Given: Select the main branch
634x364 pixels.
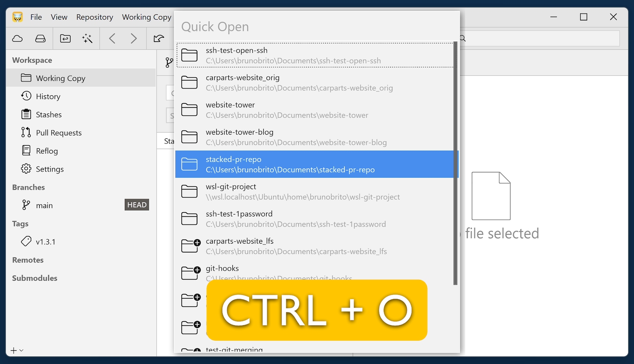Looking at the screenshot, I should (x=44, y=205).
